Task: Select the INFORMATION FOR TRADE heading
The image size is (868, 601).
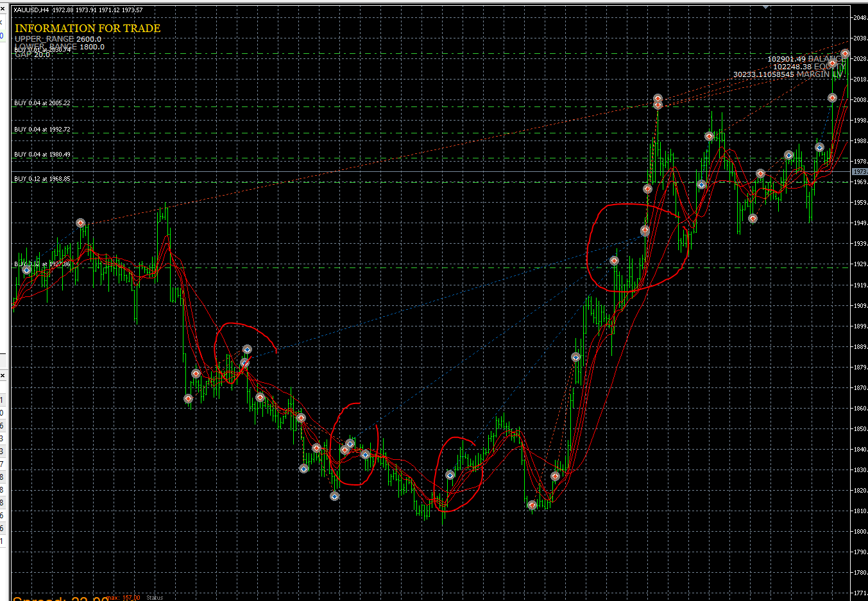Action: tap(88, 28)
